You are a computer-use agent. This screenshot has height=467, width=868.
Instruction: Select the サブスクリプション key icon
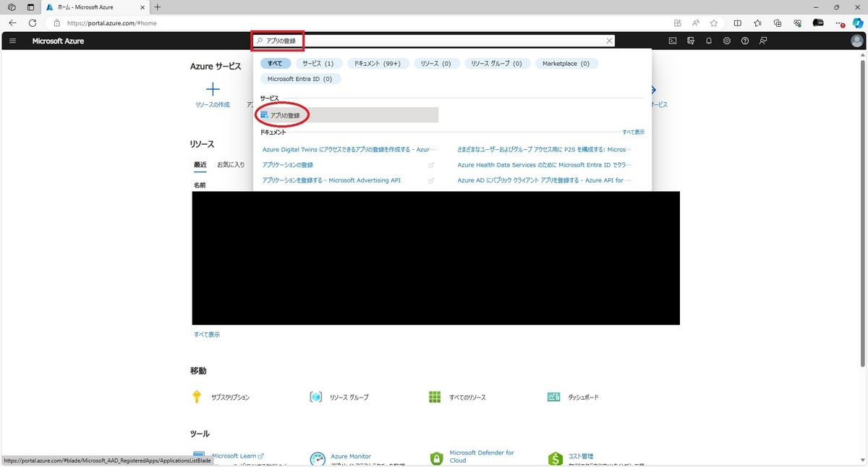coord(195,397)
